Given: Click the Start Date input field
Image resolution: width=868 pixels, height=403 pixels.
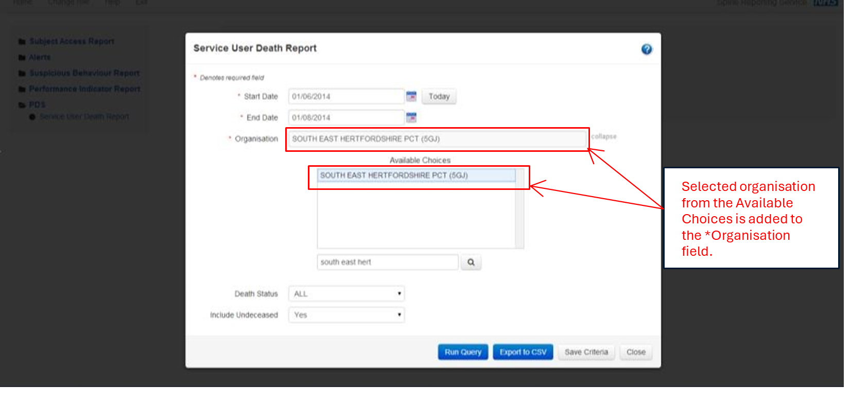Looking at the screenshot, I should coord(346,96).
